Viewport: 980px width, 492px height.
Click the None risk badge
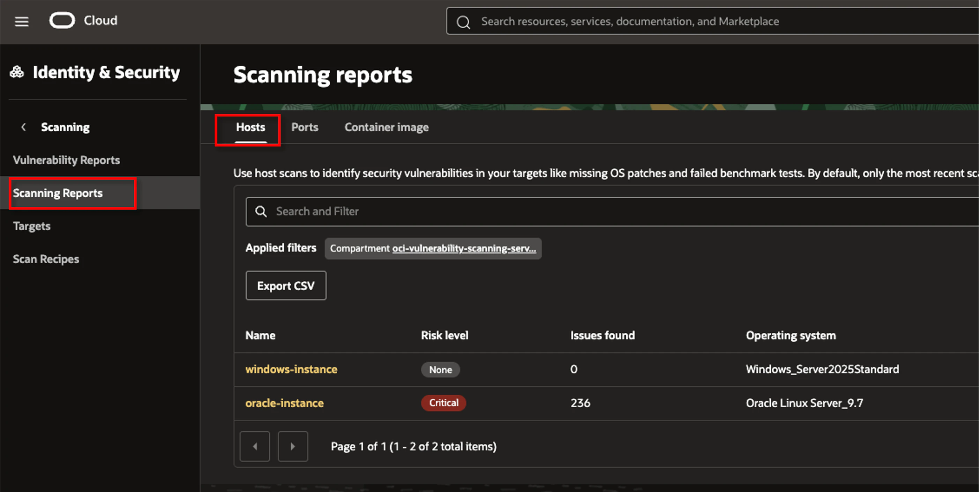pyautogui.click(x=441, y=370)
